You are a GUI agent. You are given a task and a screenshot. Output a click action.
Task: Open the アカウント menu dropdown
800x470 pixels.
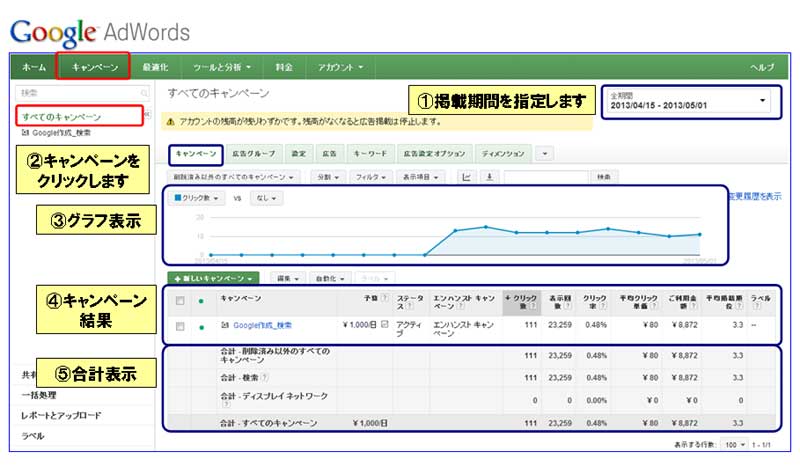click(x=340, y=67)
